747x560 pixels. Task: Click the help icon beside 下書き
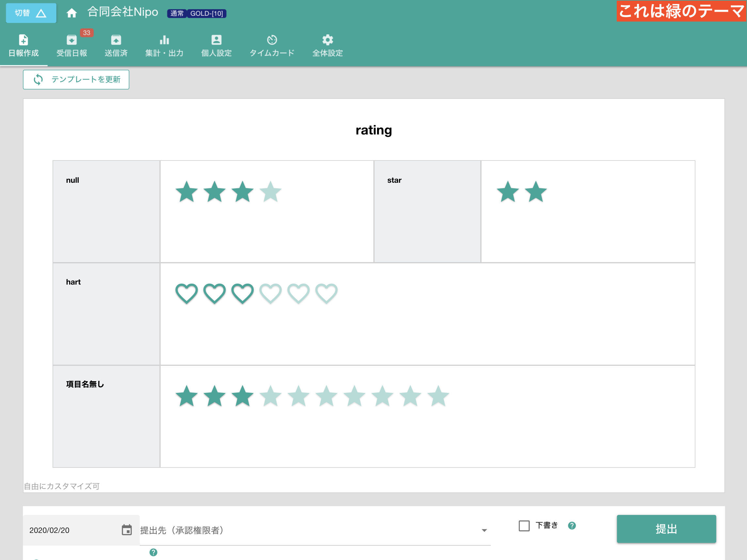click(572, 525)
